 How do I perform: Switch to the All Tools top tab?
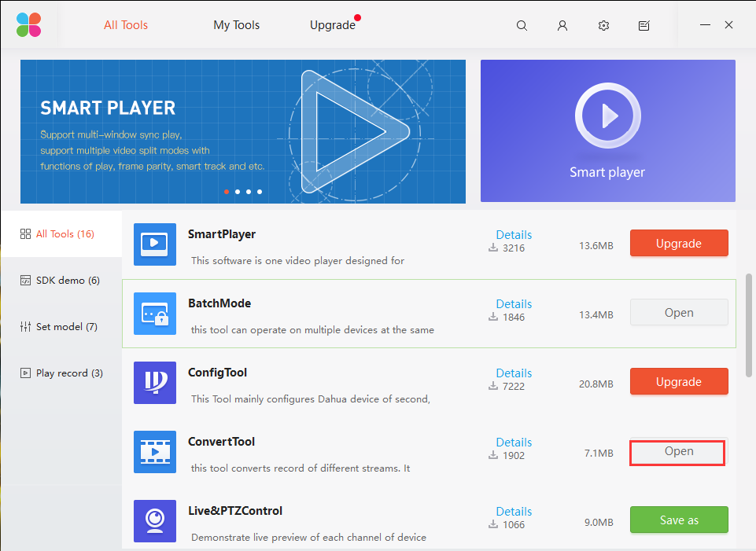[x=126, y=25]
